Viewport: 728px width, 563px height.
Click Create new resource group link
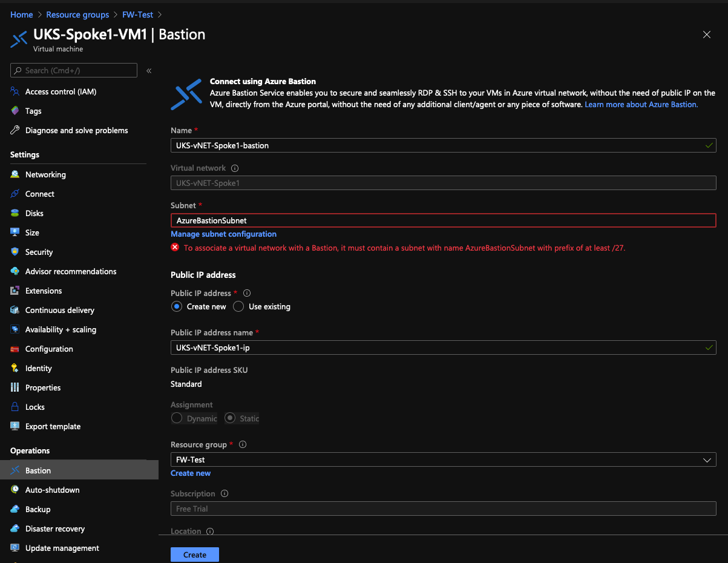(191, 473)
